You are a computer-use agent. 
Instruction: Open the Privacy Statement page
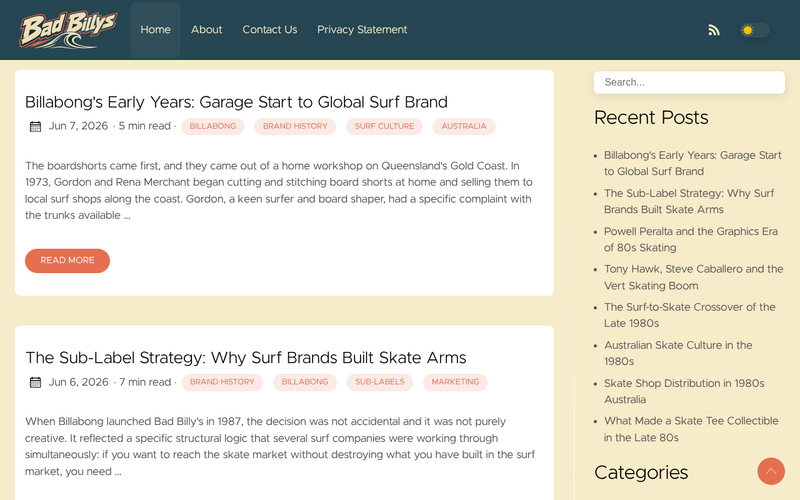(362, 30)
